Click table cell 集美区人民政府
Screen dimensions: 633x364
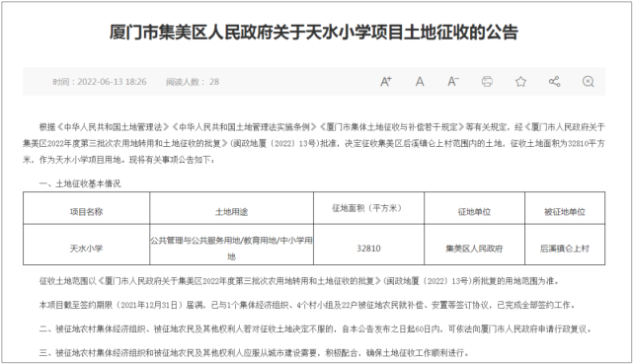tap(474, 249)
